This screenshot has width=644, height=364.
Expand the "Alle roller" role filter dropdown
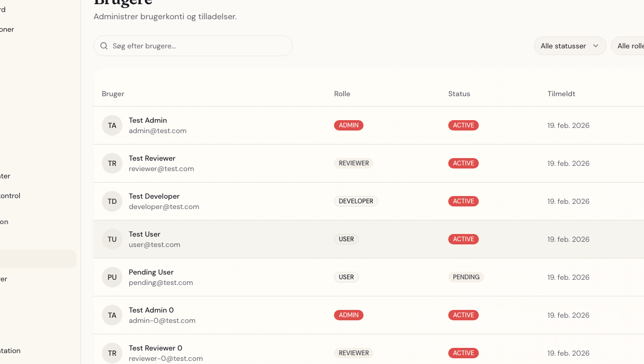[x=629, y=46]
